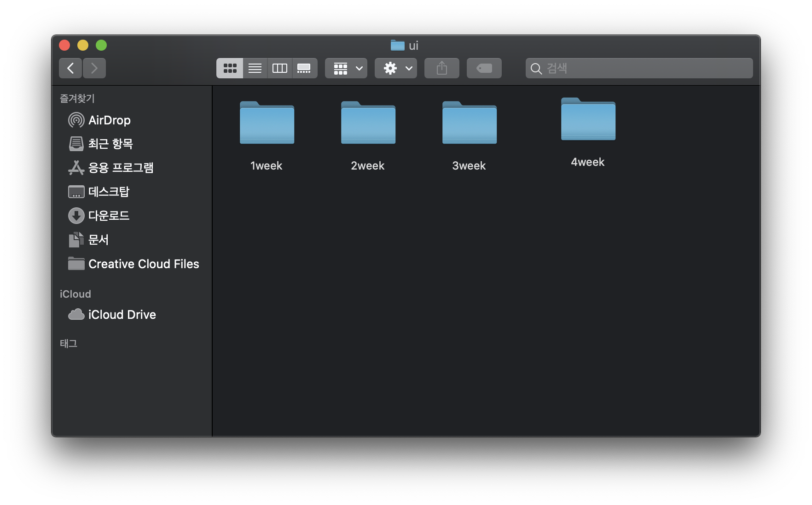Screen dimensions: 812x505
Task: Select the 2week folder icon
Action: (368, 123)
